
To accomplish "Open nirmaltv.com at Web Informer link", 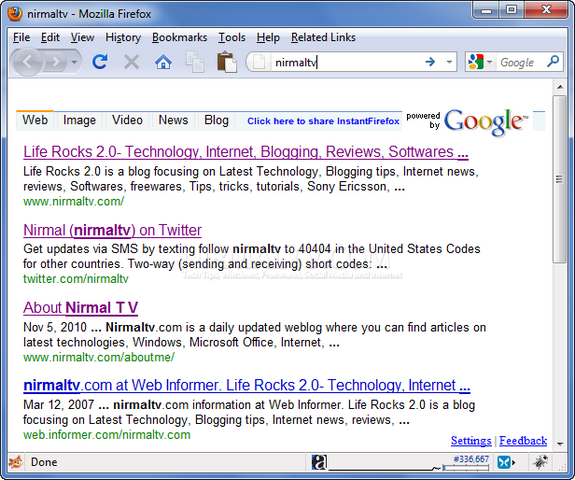I will tap(246, 385).
